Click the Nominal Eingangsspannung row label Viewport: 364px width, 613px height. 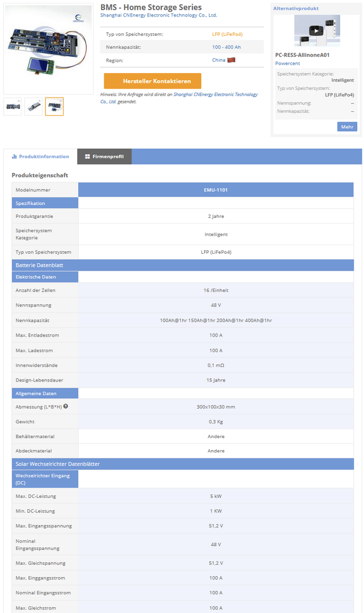(x=37, y=544)
